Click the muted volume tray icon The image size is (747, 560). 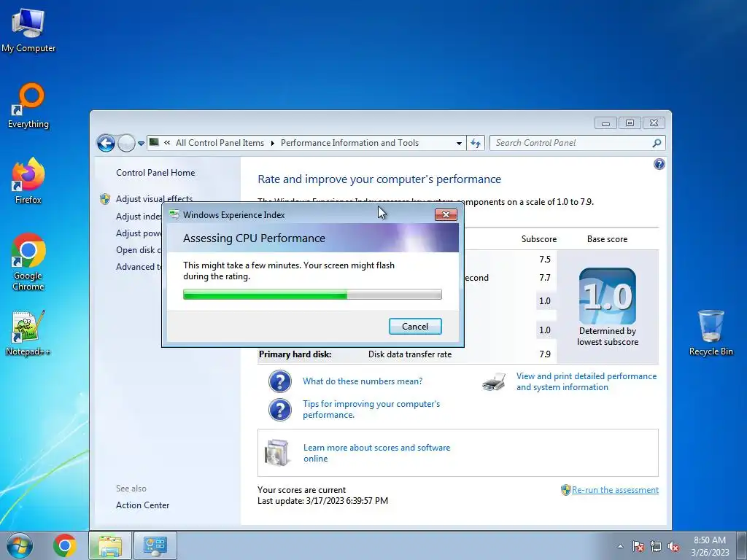pos(673,546)
